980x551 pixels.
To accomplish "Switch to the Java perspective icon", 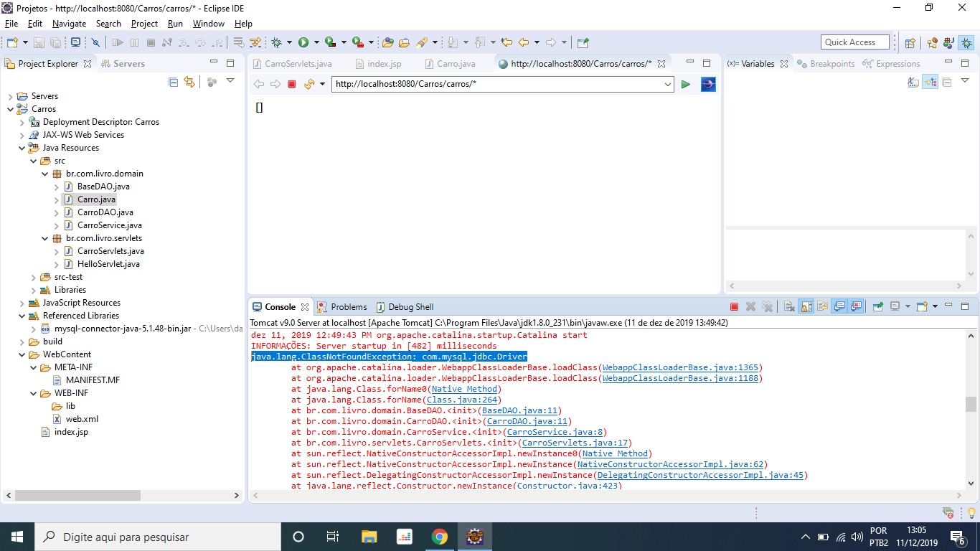I will (949, 42).
